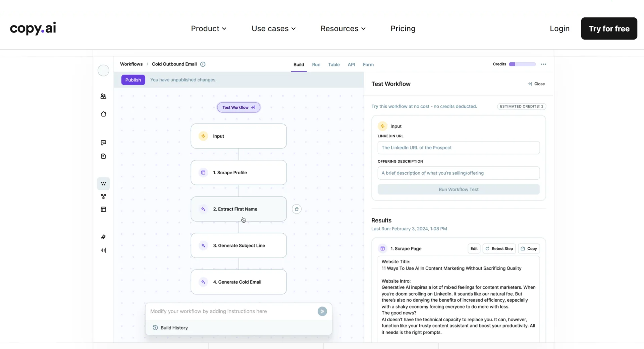Screen dimensions: 644x349
Task: Click the copy.ai logo
Action: 33,28
